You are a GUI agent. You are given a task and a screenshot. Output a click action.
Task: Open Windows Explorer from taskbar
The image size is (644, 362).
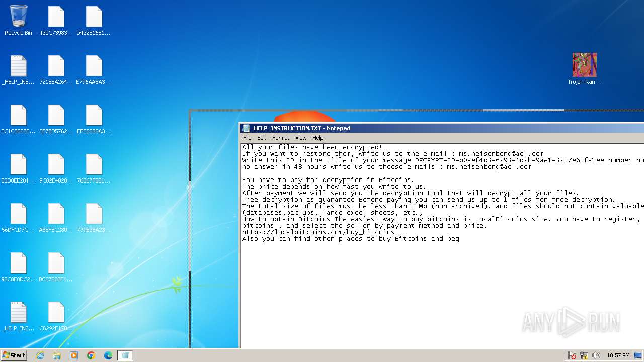57,355
